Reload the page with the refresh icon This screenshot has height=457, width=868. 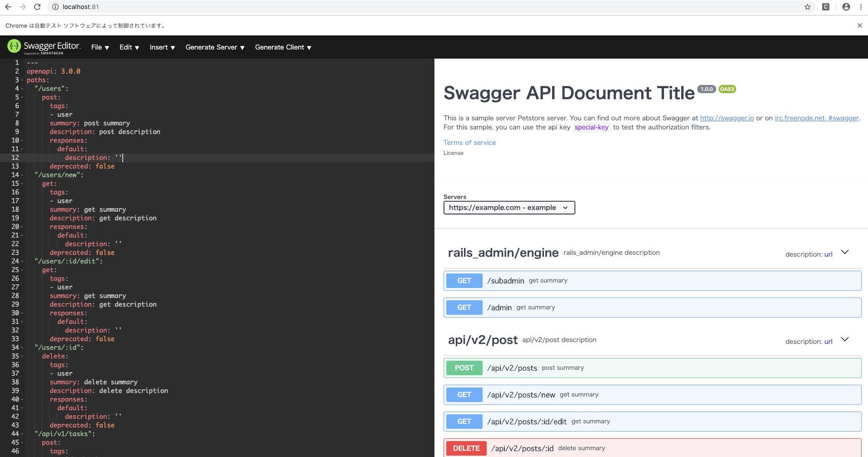point(37,7)
